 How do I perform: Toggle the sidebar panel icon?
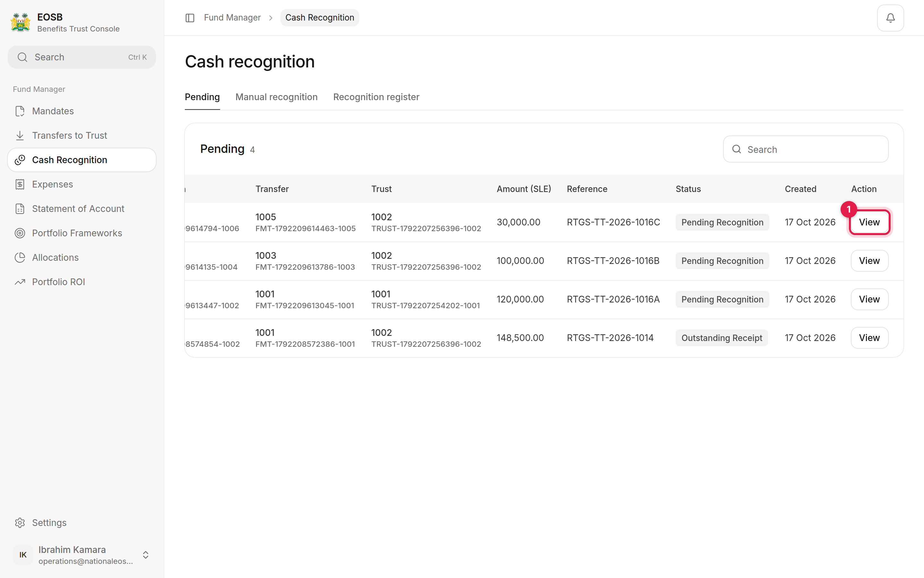(190, 18)
